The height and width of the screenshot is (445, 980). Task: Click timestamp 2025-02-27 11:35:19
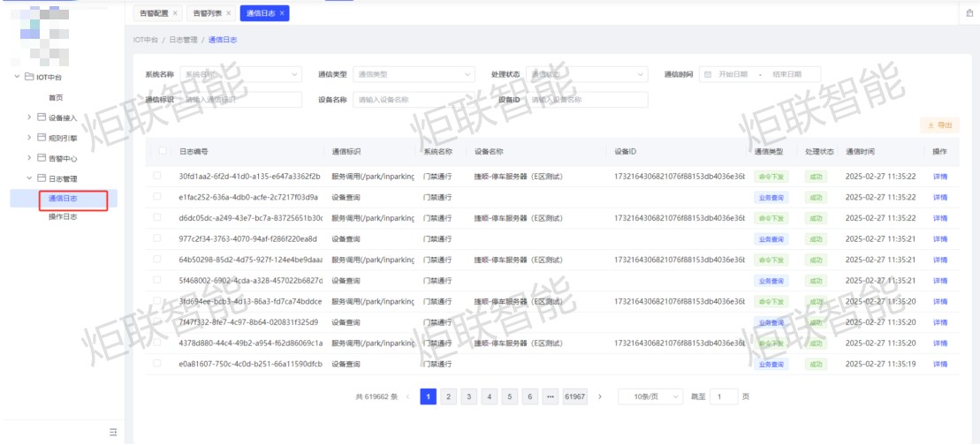pyautogui.click(x=881, y=364)
